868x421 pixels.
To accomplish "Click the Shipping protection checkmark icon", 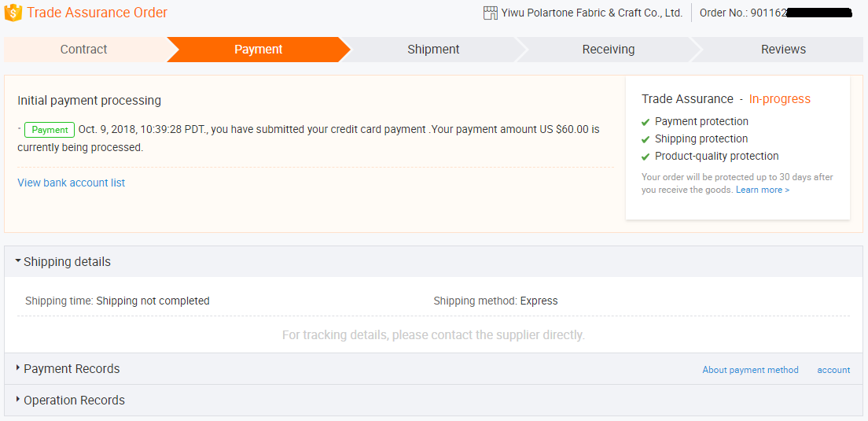I will (645, 139).
